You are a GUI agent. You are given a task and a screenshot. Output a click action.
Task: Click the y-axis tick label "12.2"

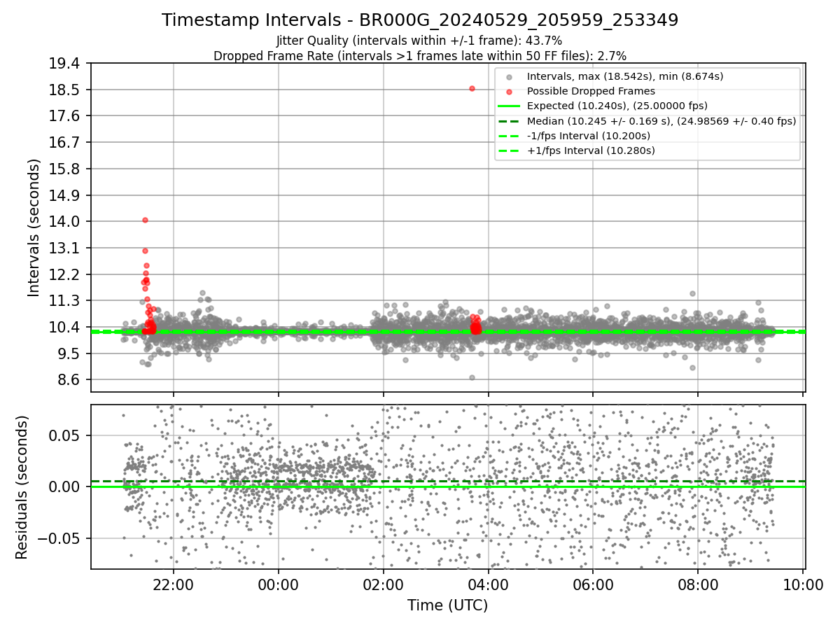click(x=66, y=274)
